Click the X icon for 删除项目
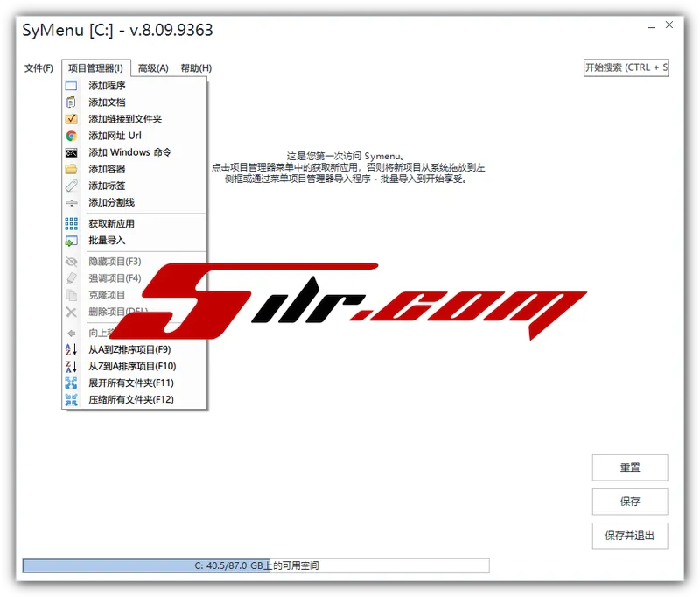The width and height of the screenshot is (700, 597). click(71, 312)
